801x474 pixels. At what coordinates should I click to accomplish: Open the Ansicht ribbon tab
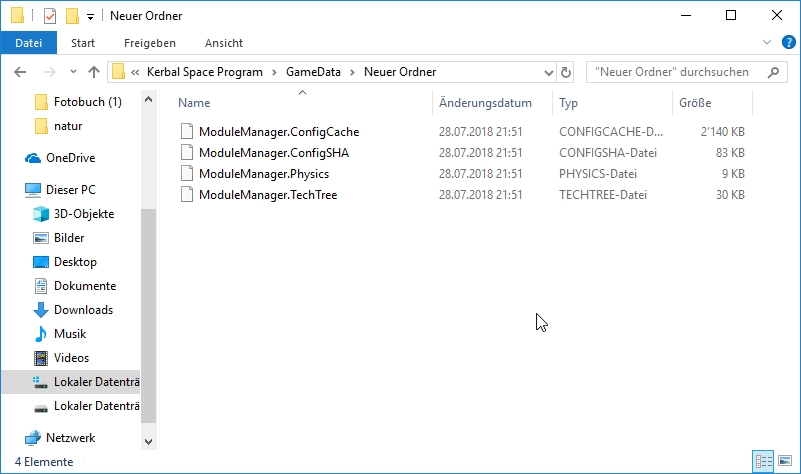click(x=224, y=43)
